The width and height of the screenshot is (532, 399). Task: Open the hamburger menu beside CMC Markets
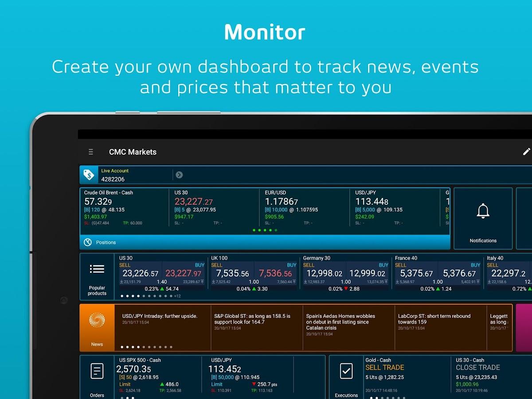[91, 152]
